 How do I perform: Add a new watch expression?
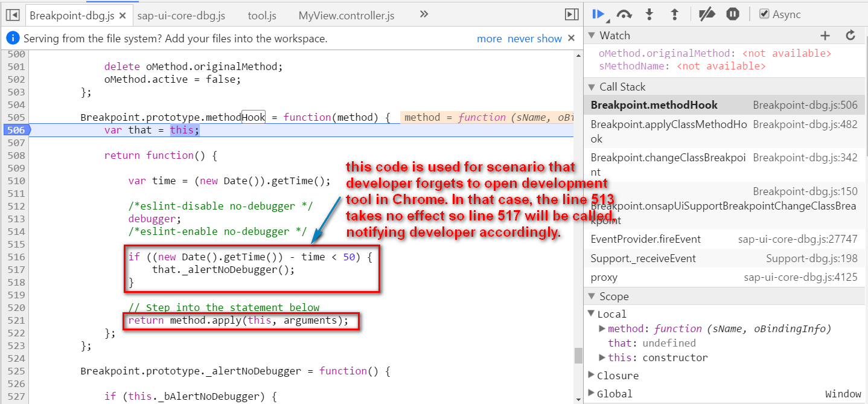point(825,36)
